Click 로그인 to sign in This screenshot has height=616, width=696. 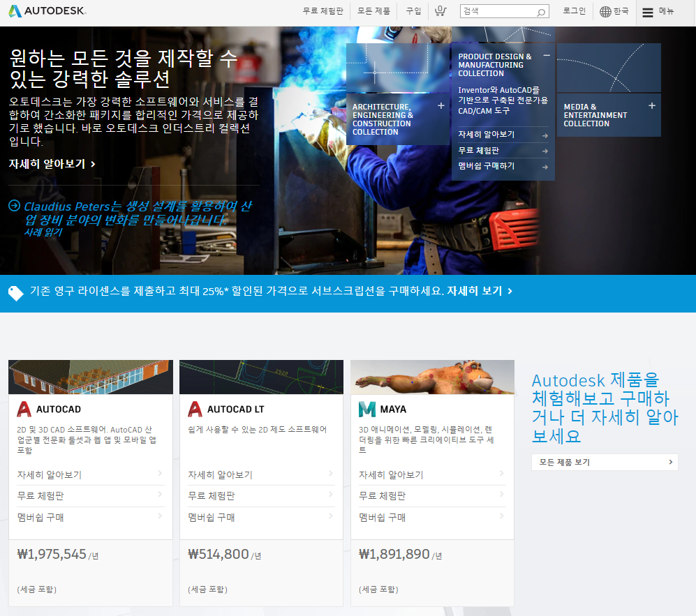pos(575,11)
